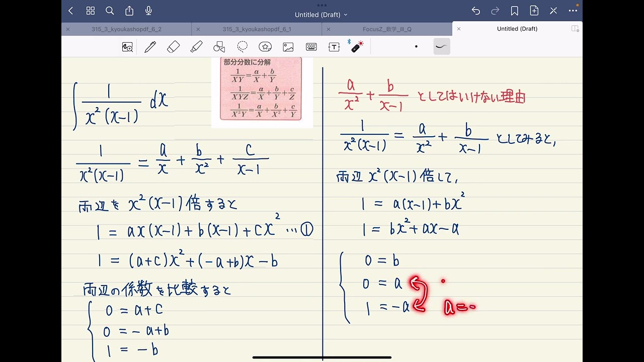Go back to the document library
The width and height of the screenshot is (644, 362).
pyautogui.click(x=70, y=11)
